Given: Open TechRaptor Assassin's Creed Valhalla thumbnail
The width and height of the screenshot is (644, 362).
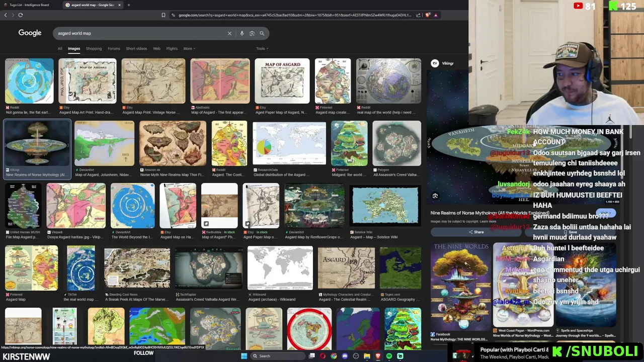Looking at the screenshot, I should click(x=208, y=268).
